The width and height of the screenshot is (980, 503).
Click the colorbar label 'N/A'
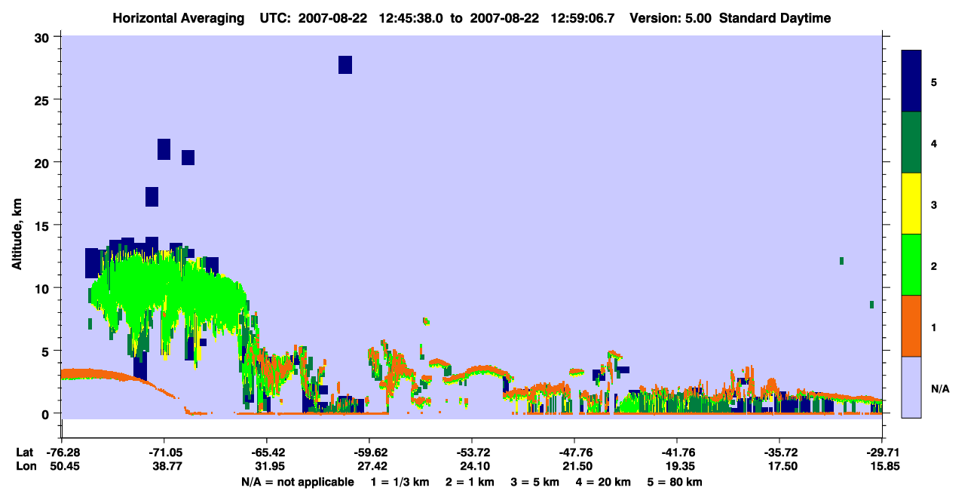point(940,388)
